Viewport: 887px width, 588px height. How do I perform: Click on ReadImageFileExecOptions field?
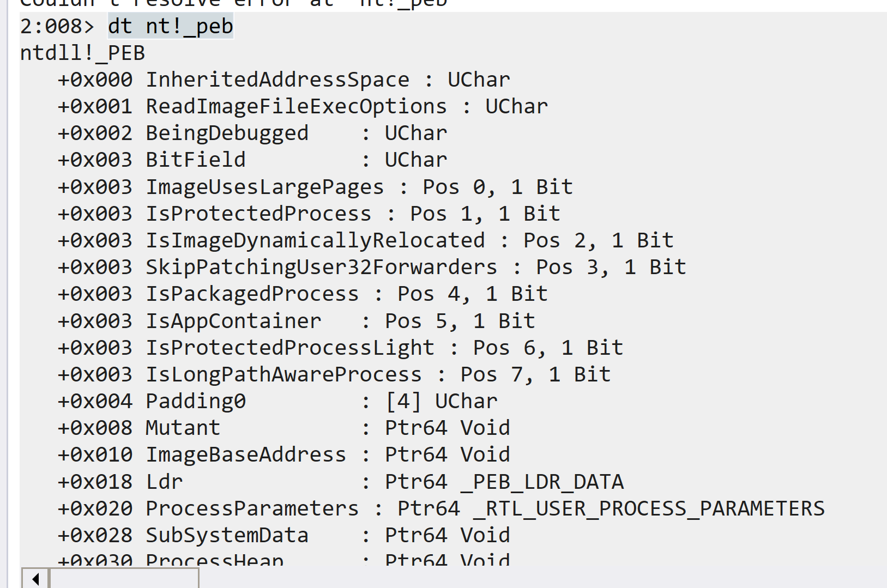[x=296, y=106]
